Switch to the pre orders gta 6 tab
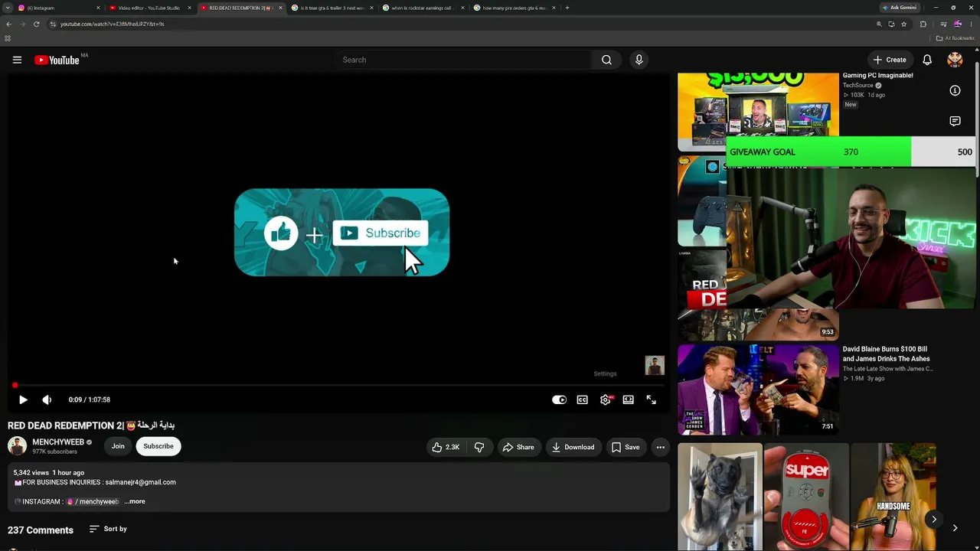 513,8
